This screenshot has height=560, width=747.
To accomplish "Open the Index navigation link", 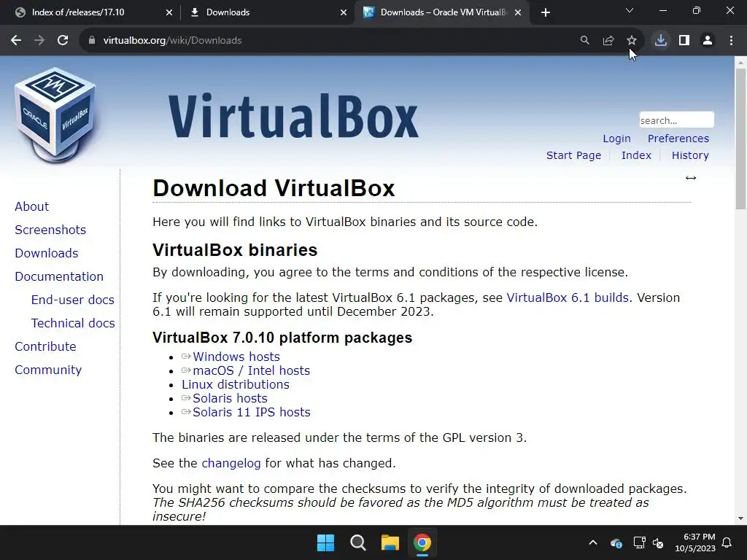I will (636, 155).
